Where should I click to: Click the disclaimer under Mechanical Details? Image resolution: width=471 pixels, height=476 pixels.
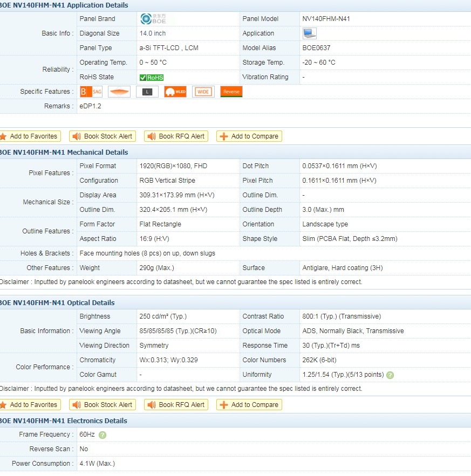pyautogui.click(x=181, y=282)
